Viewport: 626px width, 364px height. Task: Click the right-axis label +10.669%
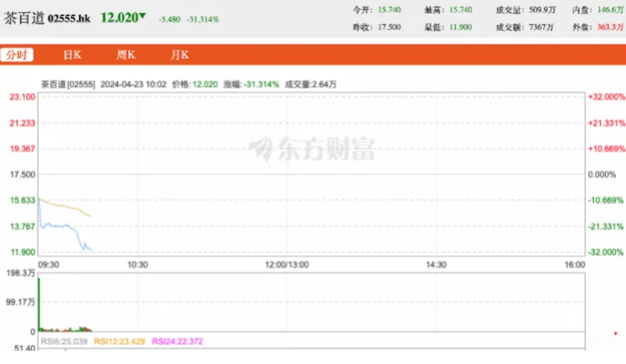pyautogui.click(x=606, y=148)
